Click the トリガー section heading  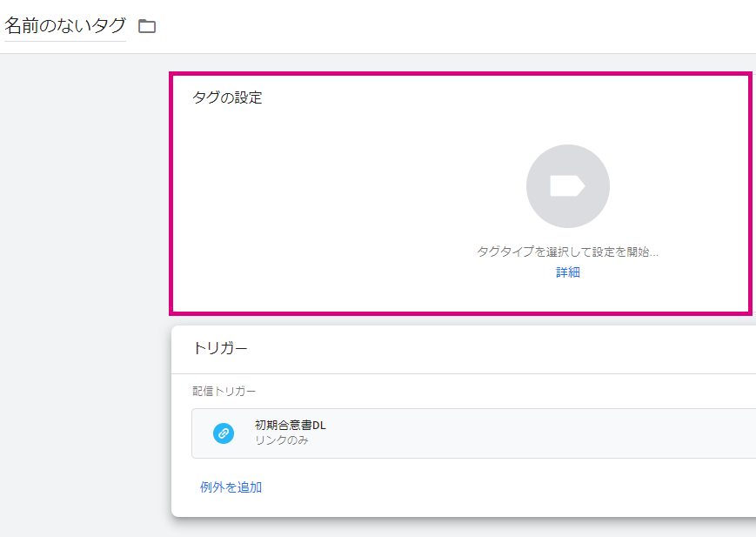click(x=220, y=348)
